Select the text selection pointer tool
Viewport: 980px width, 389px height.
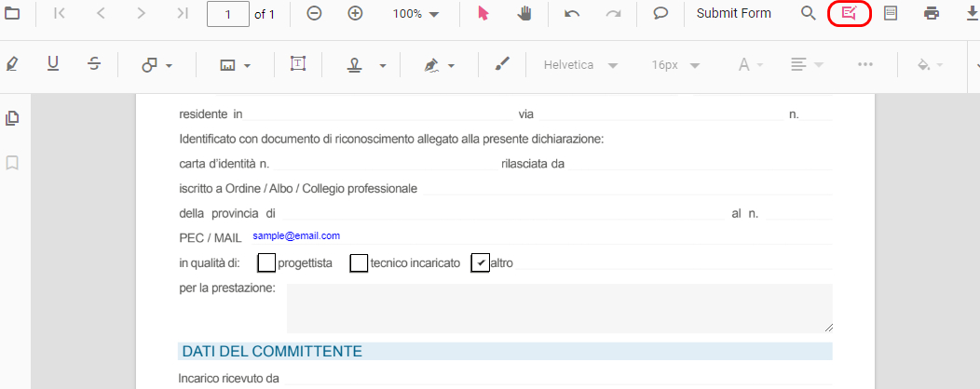483,13
